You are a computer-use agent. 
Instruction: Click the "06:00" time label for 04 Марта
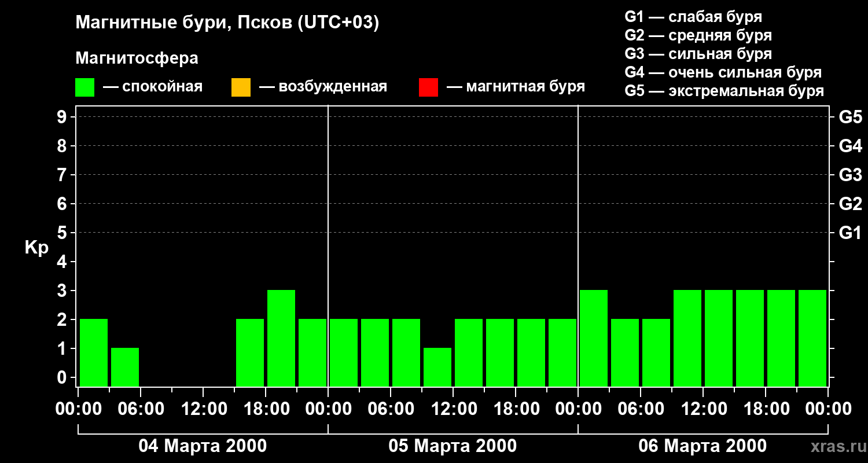(x=141, y=409)
